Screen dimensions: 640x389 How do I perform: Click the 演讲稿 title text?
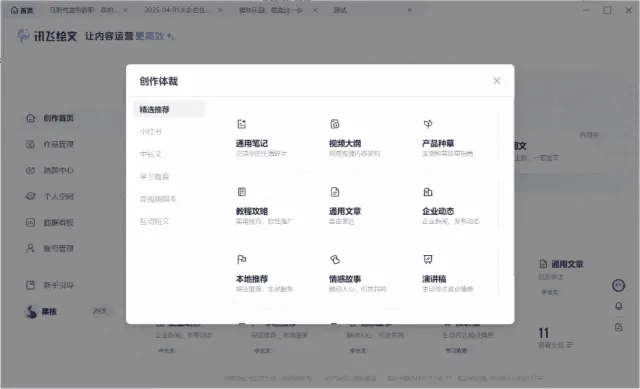[434, 279]
